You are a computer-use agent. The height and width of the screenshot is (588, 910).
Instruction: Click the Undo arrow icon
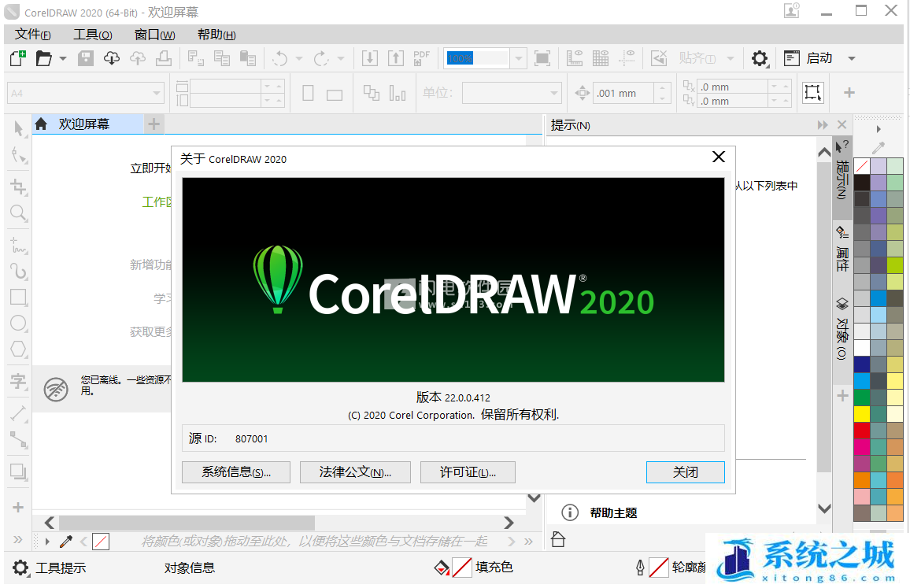280,58
